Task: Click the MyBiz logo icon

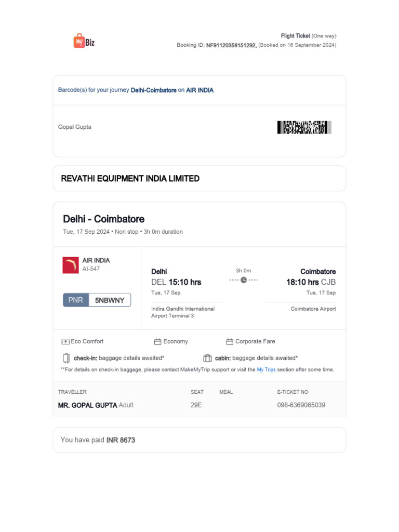Action: tap(79, 41)
